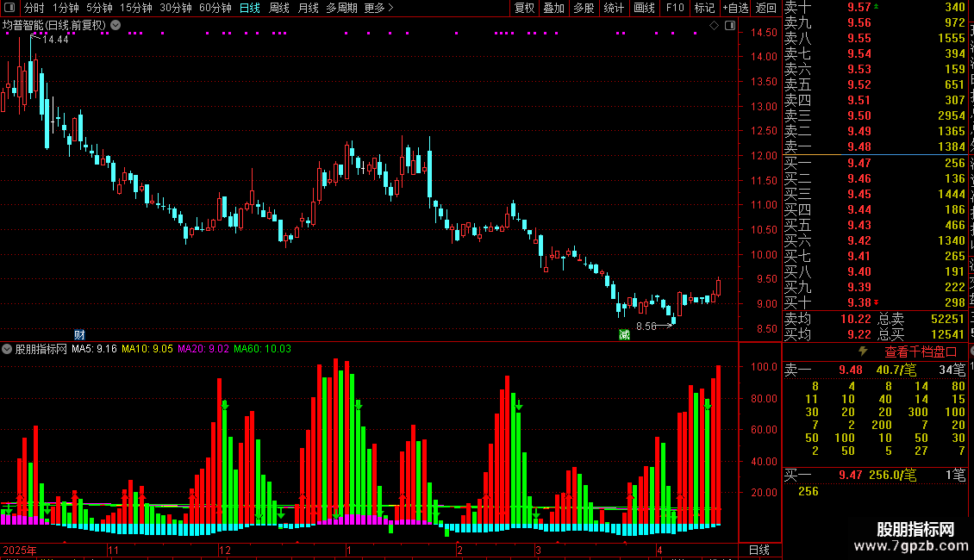Open the F10 company info
Screen dimensions: 974x560
pyautogui.click(x=675, y=8)
